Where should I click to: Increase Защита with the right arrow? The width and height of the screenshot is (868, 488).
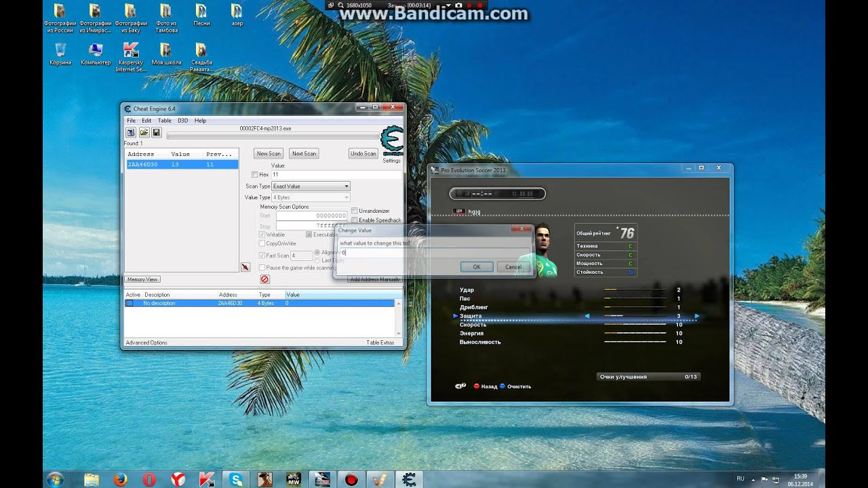coord(696,316)
